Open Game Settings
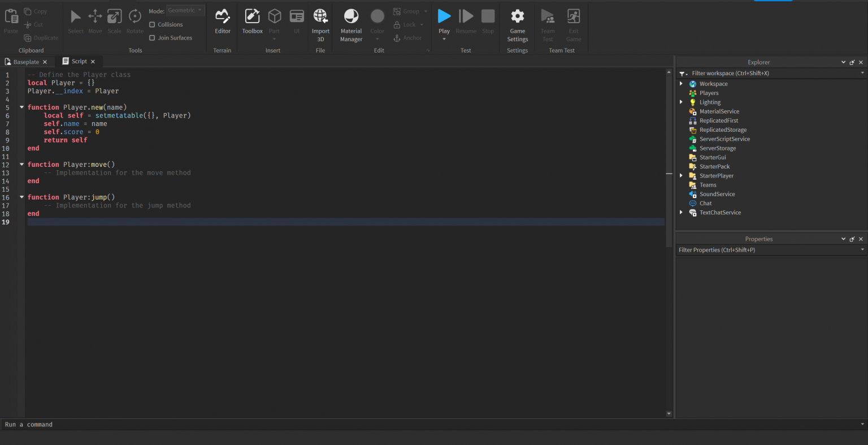This screenshot has width=868, height=445. click(517, 23)
